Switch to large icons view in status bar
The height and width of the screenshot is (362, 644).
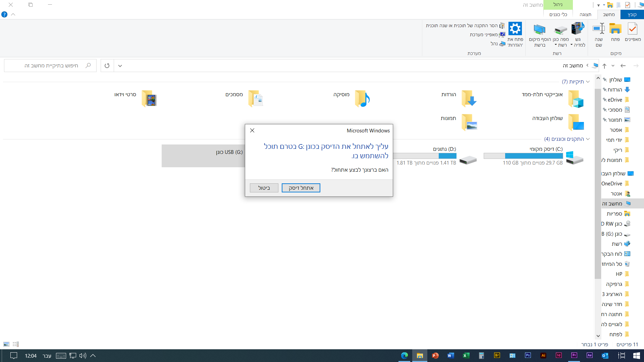point(6,344)
